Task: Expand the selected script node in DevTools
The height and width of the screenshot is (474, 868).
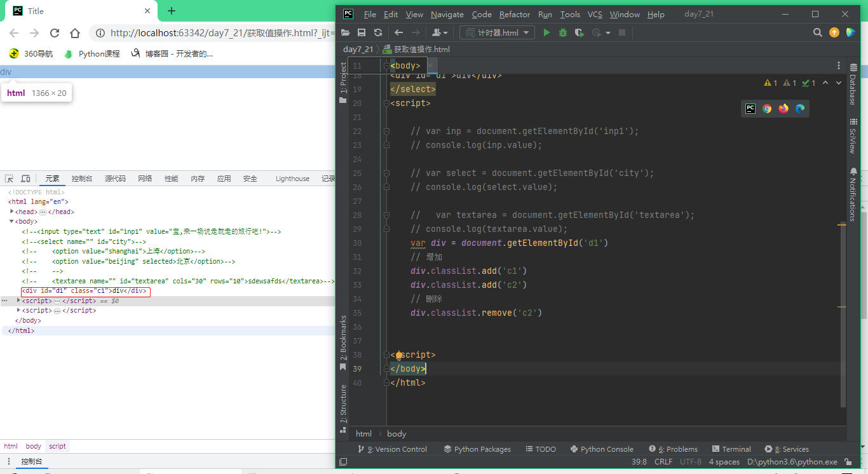Action: (19, 301)
